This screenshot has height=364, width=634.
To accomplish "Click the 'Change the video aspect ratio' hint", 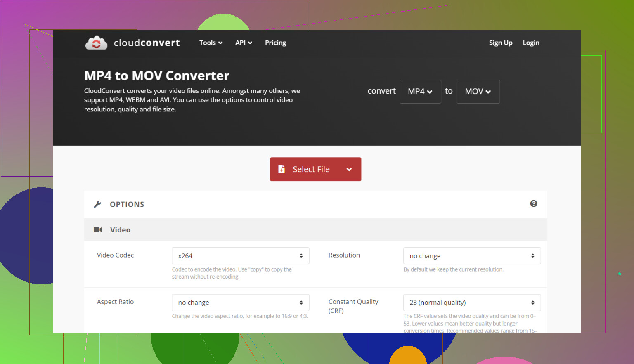I will [240, 316].
